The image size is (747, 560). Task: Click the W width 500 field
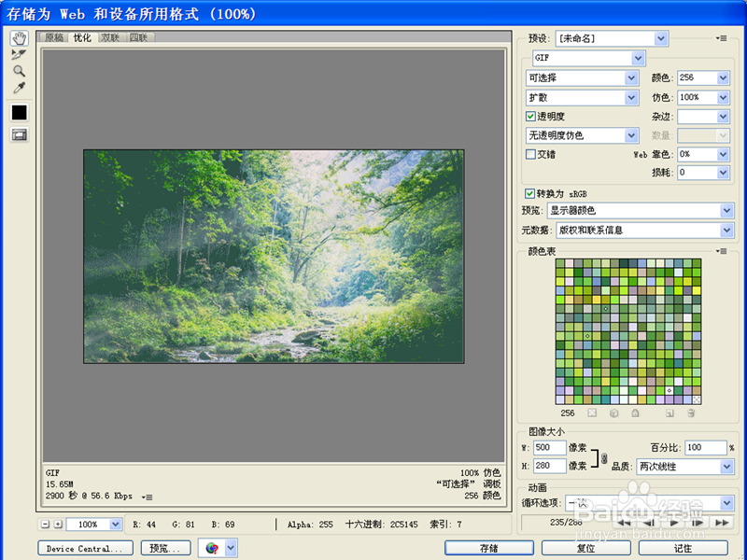click(549, 448)
